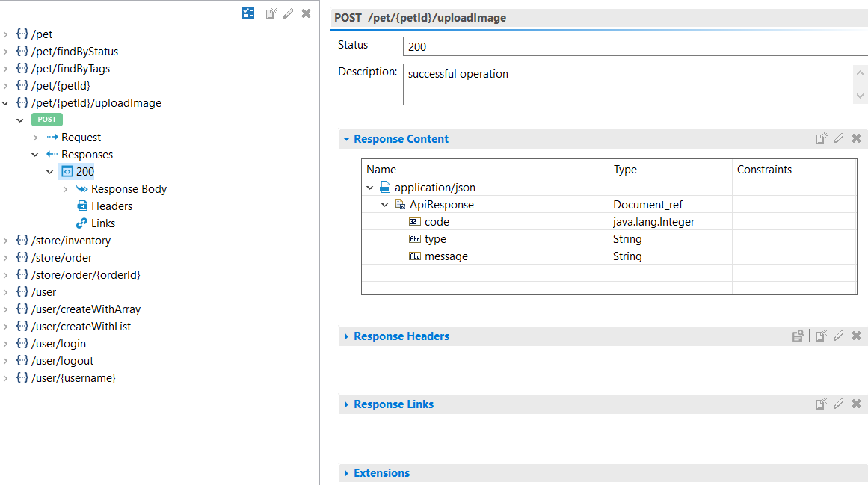Select the POST method badge in tree
The height and width of the screenshot is (485, 868).
[47, 120]
